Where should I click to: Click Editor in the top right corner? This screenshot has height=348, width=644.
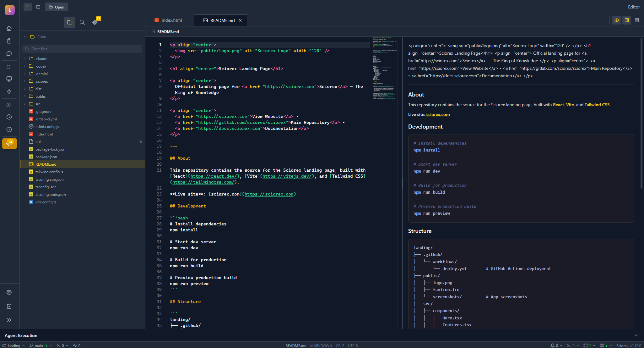point(633,7)
